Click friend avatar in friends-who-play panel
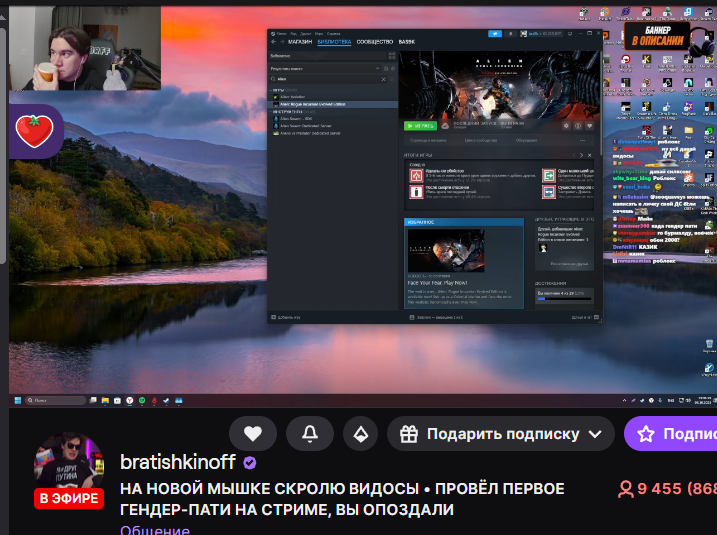The image size is (717, 535). tap(543, 248)
